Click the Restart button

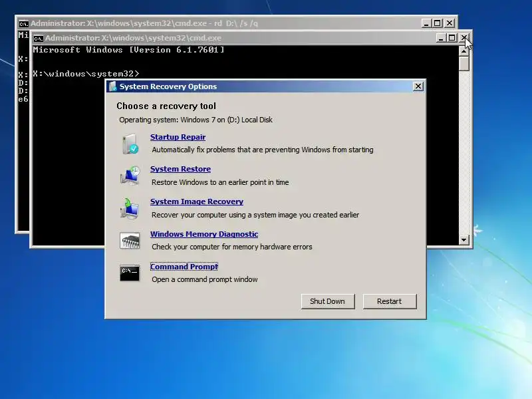pos(390,301)
